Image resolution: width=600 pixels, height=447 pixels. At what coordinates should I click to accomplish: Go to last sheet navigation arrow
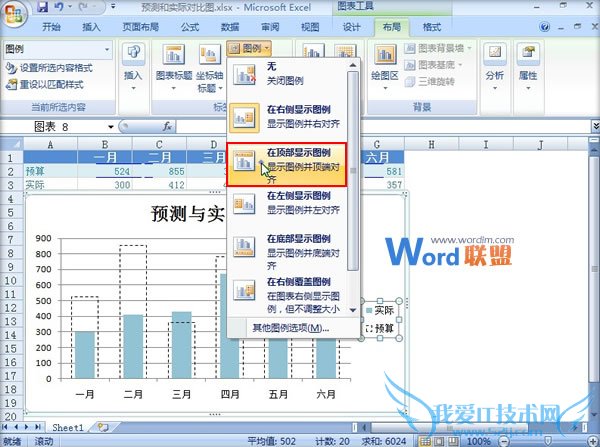(38, 427)
